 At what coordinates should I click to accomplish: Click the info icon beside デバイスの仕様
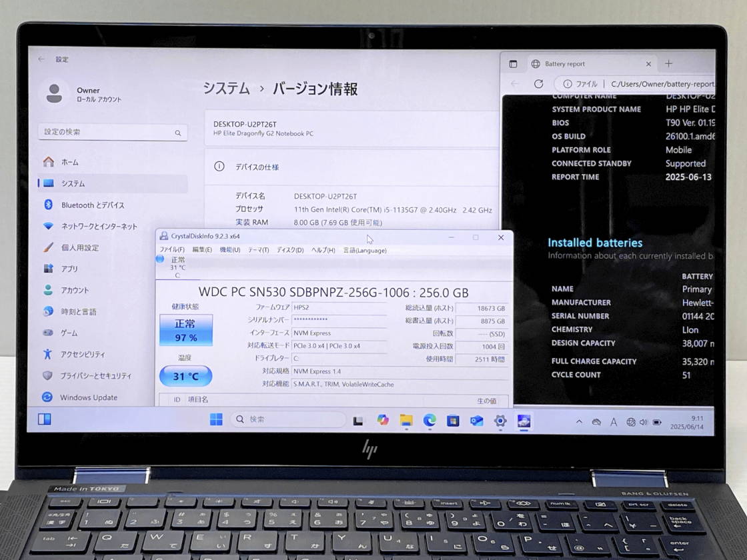[x=219, y=166]
